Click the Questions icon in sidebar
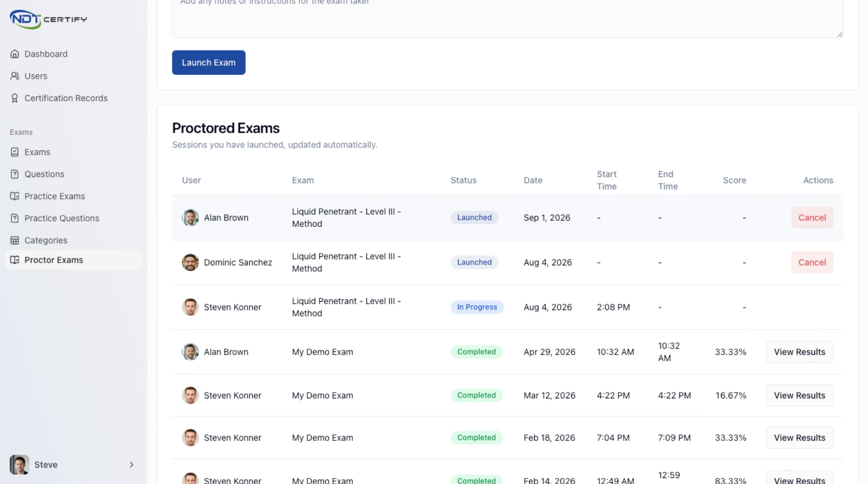 [15, 174]
